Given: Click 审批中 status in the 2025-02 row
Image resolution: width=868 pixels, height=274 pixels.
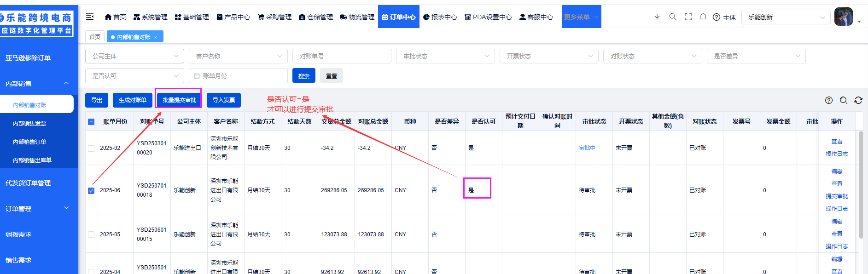Looking at the screenshot, I should pyautogui.click(x=587, y=148).
